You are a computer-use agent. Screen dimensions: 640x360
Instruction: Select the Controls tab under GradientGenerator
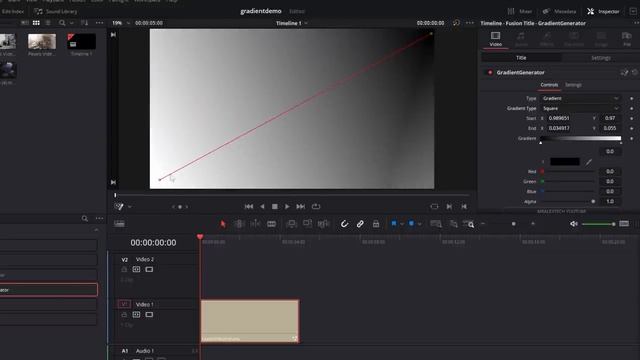[549, 85]
